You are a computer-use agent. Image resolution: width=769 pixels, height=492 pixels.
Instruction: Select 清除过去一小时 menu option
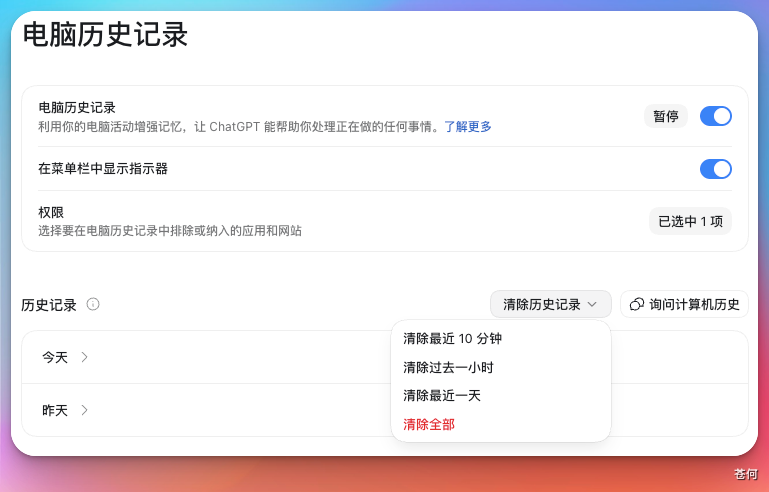(x=501, y=367)
